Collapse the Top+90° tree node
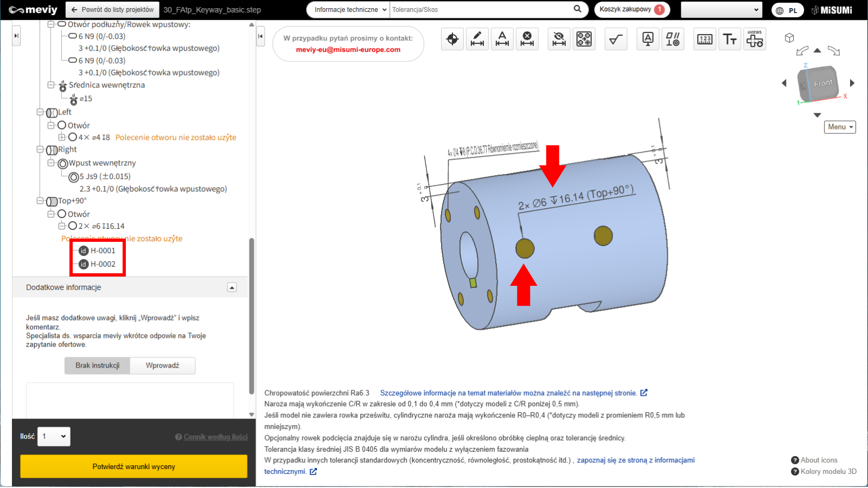Image resolution: width=868 pixels, height=488 pixels. tap(40, 201)
